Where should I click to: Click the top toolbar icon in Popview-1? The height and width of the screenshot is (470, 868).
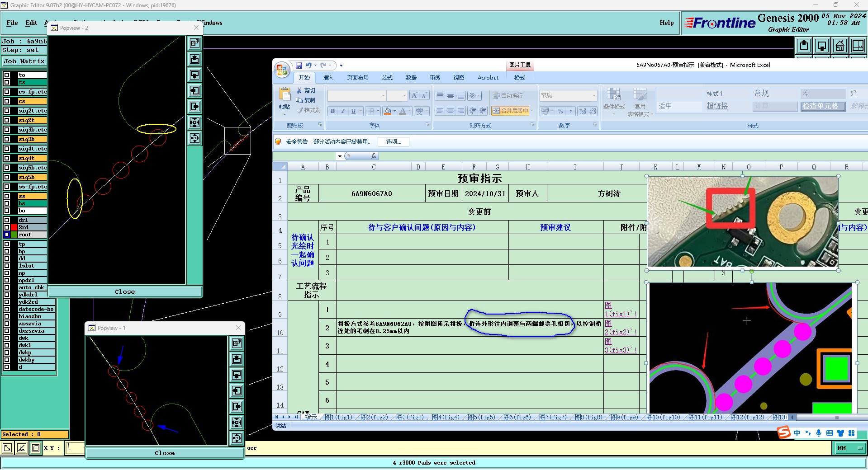[237, 343]
